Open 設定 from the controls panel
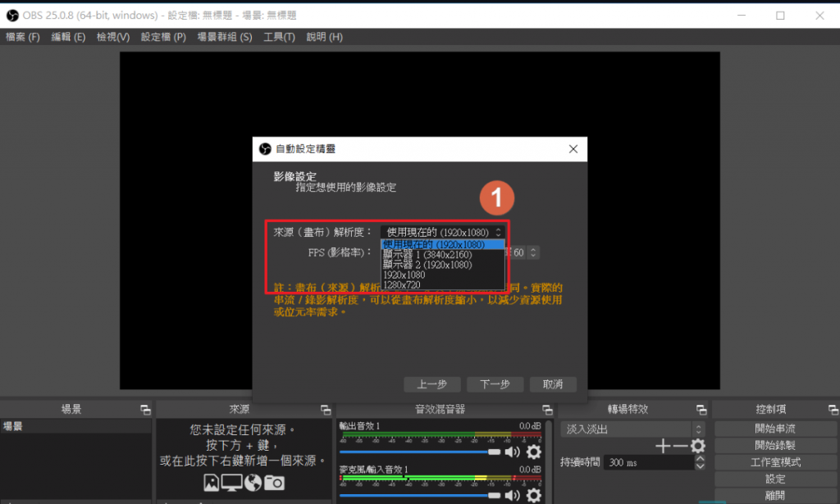The height and width of the screenshot is (504, 840). point(775,479)
